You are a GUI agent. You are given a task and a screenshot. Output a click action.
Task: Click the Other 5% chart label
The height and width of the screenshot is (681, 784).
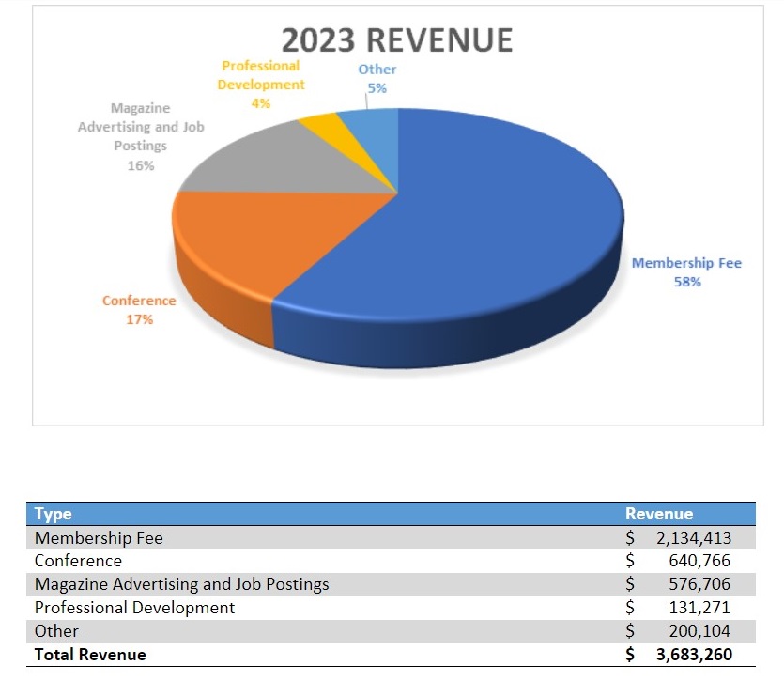click(377, 79)
